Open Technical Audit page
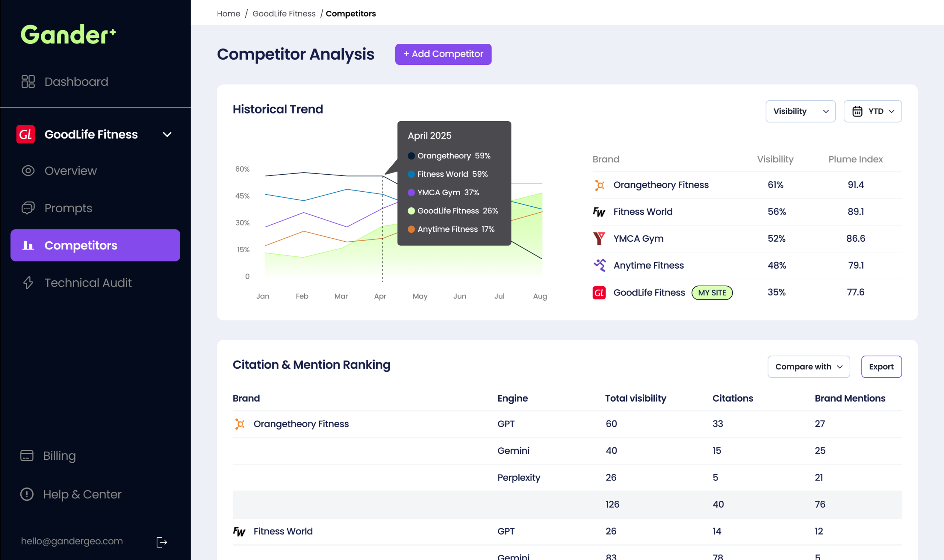 point(88,283)
